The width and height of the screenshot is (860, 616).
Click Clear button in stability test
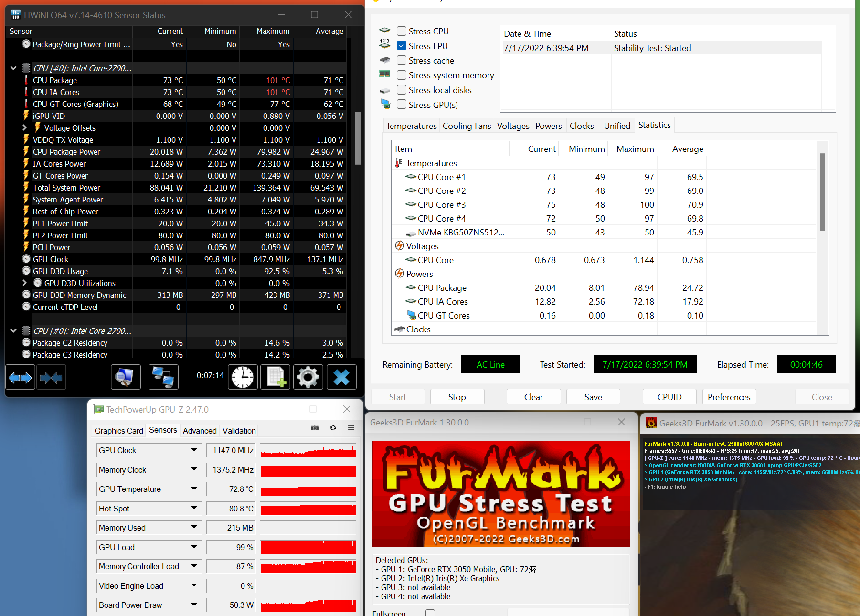click(x=533, y=397)
